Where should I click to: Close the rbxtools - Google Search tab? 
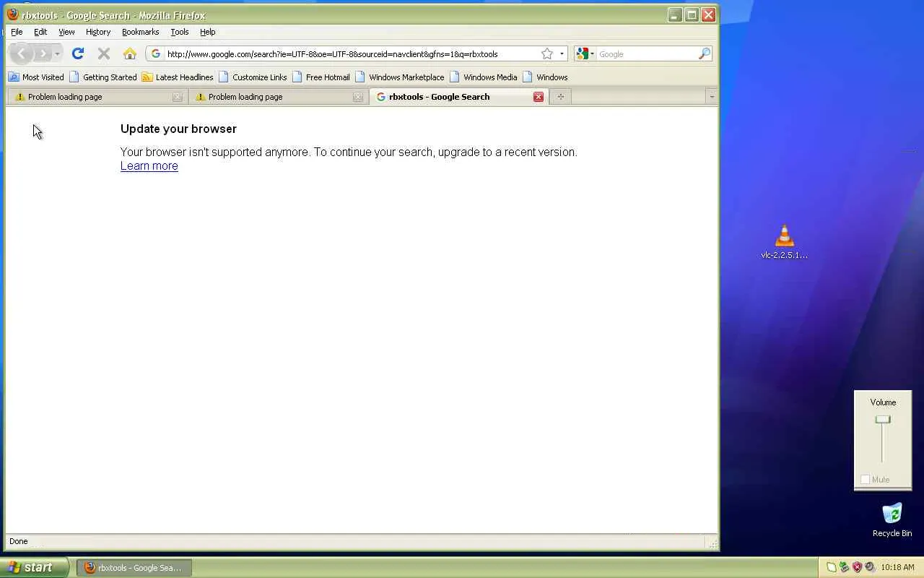(x=539, y=97)
